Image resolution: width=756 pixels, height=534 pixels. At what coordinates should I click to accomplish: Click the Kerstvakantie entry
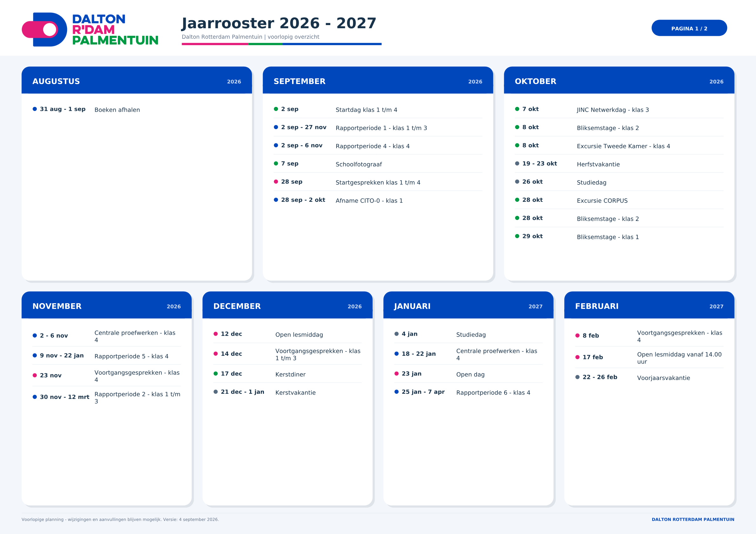tap(295, 392)
